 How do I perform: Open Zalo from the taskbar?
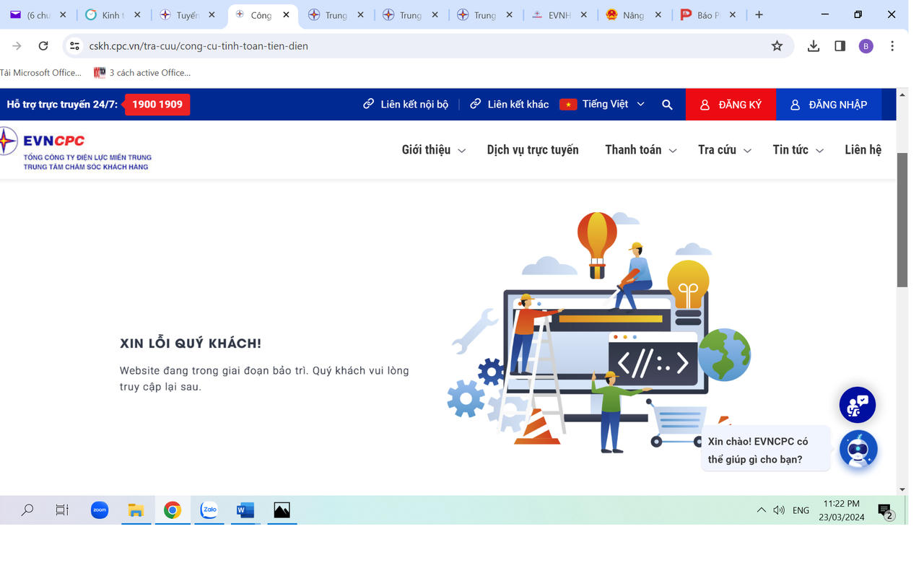click(x=209, y=510)
